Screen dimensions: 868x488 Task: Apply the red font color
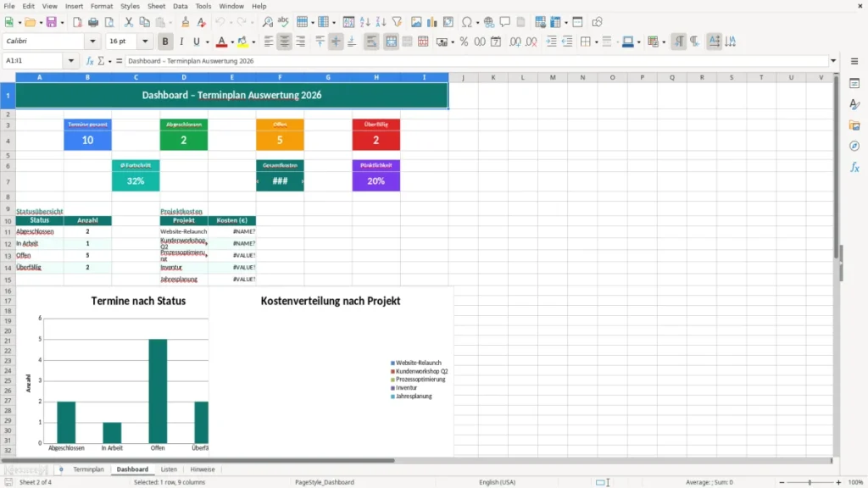click(221, 42)
